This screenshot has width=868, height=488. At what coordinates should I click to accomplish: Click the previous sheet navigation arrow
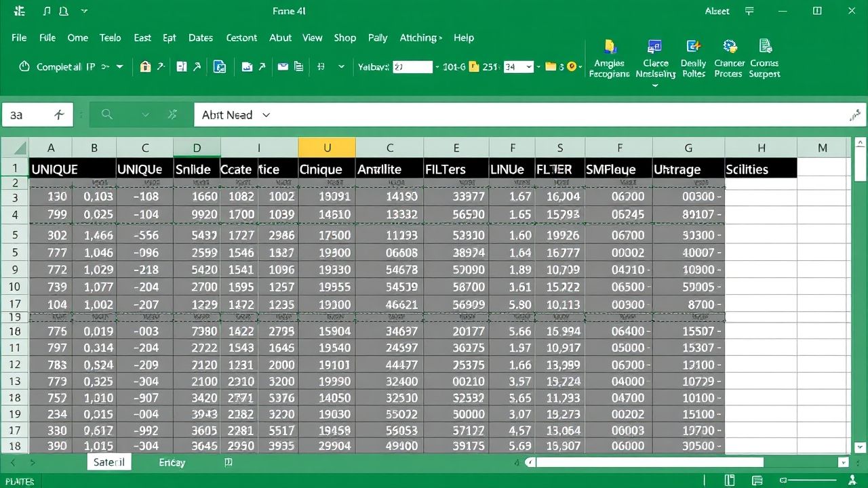click(12, 462)
